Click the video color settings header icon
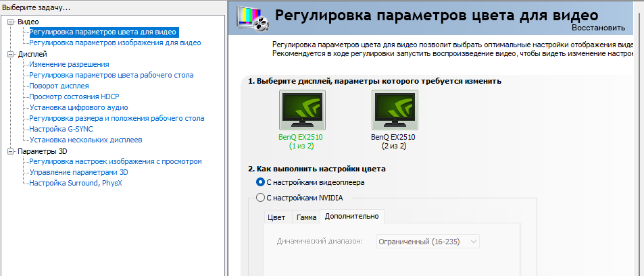The height and width of the screenshot is (276, 644). [251, 18]
